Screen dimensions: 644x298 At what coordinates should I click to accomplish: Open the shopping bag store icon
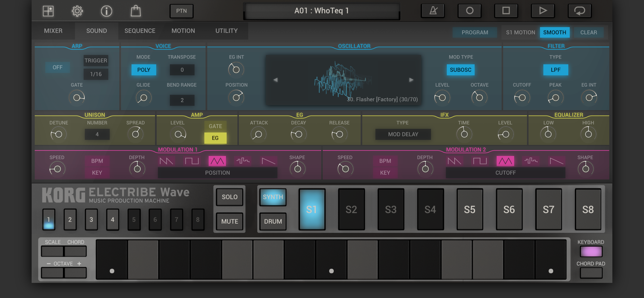(136, 11)
